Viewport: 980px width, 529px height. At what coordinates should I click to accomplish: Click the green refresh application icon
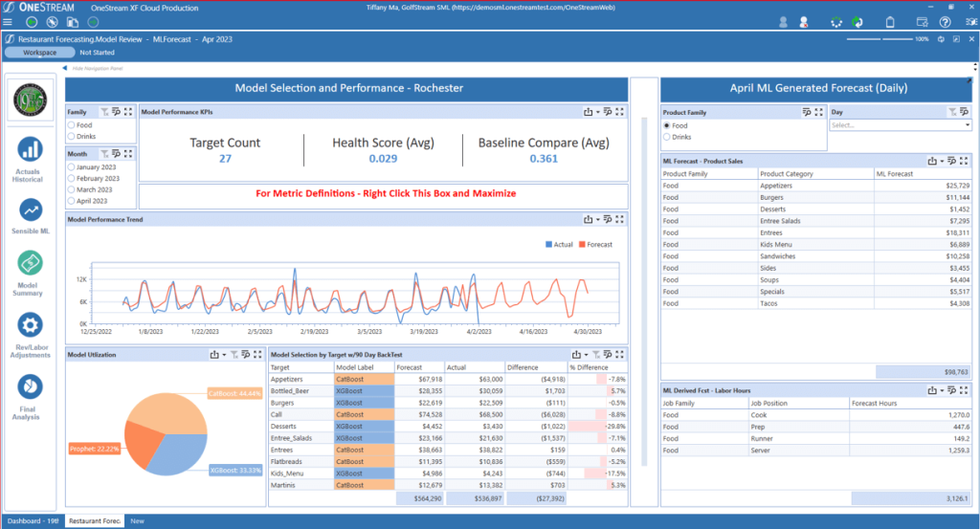click(857, 23)
